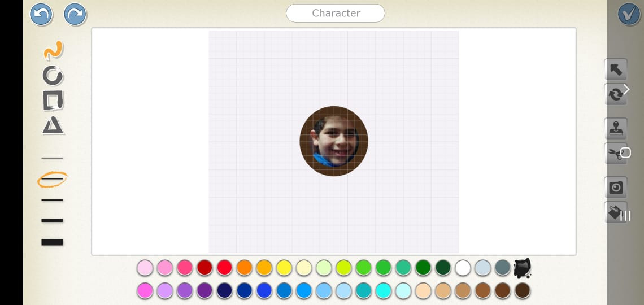This screenshot has width=644, height=305.
Task: Set the thinnest line width
Action: click(x=52, y=158)
